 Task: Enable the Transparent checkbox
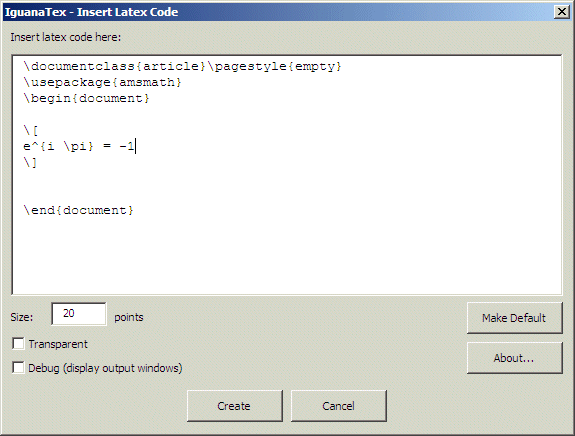point(18,344)
